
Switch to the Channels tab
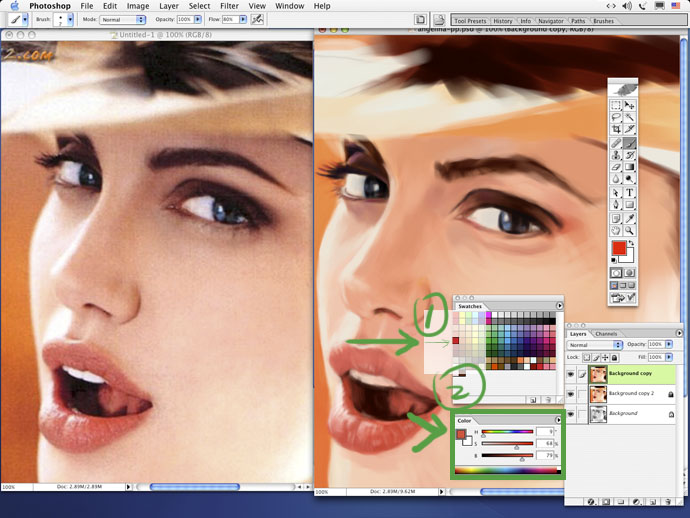tap(606, 334)
